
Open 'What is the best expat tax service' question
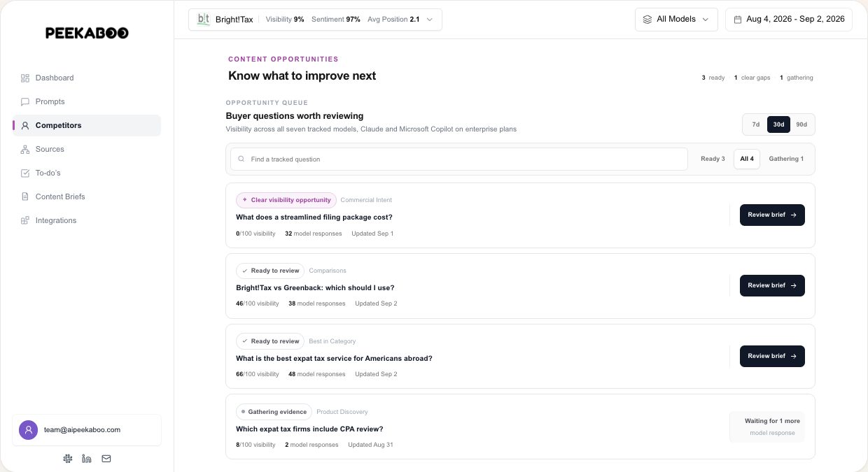[334, 358]
